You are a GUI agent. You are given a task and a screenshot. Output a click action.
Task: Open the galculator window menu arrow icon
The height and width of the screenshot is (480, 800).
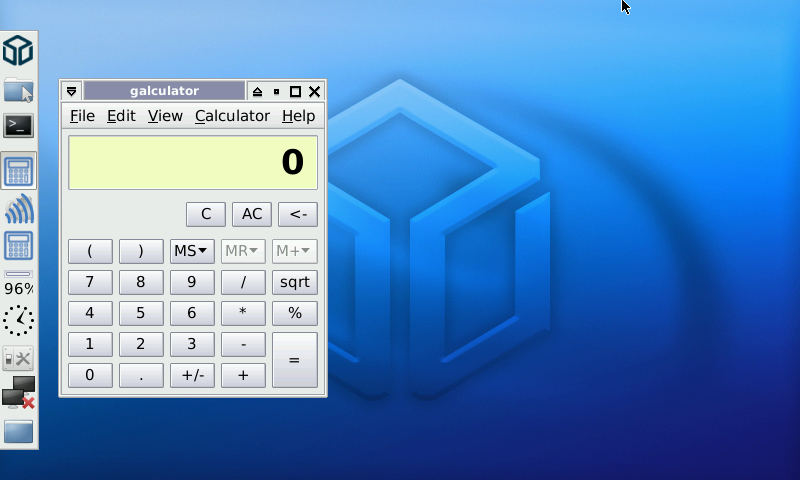tap(71, 91)
